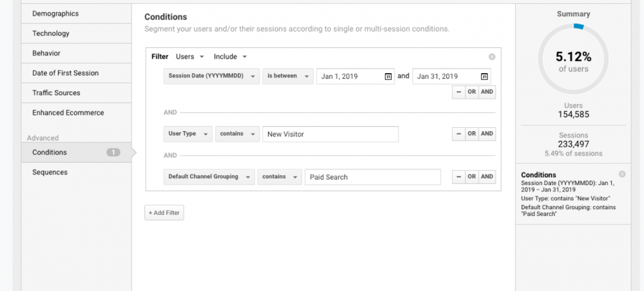Viewport: 644px width, 291px height.
Task: Open the Include filter dropdown
Action: click(x=230, y=57)
